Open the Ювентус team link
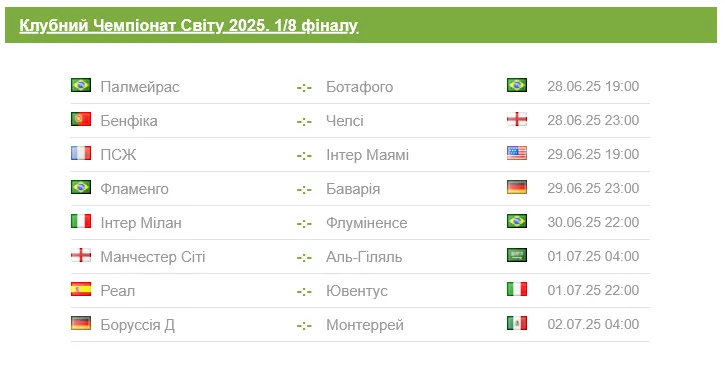This screenshot has width=725, height=366. point(357,291)
